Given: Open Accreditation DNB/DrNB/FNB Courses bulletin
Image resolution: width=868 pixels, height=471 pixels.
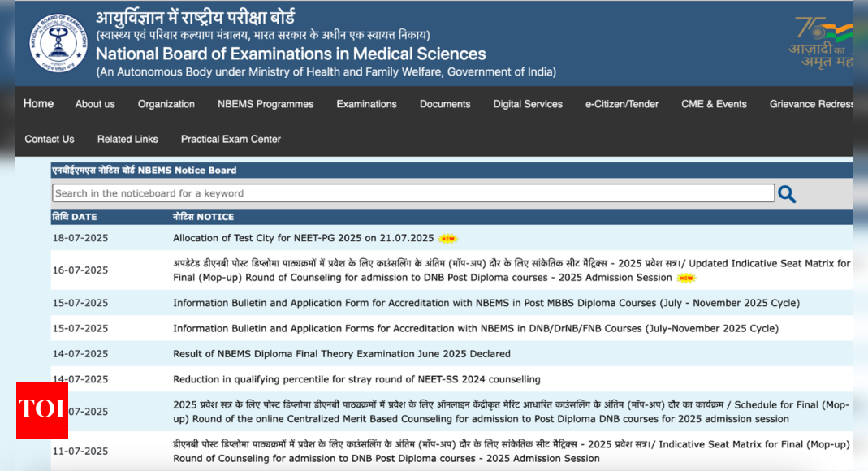Looking at the screenshot, I should (476, 329).
